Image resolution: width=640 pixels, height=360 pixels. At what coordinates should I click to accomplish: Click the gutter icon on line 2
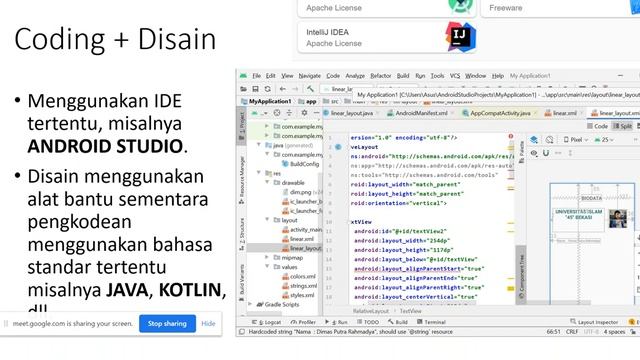[338, 147]
